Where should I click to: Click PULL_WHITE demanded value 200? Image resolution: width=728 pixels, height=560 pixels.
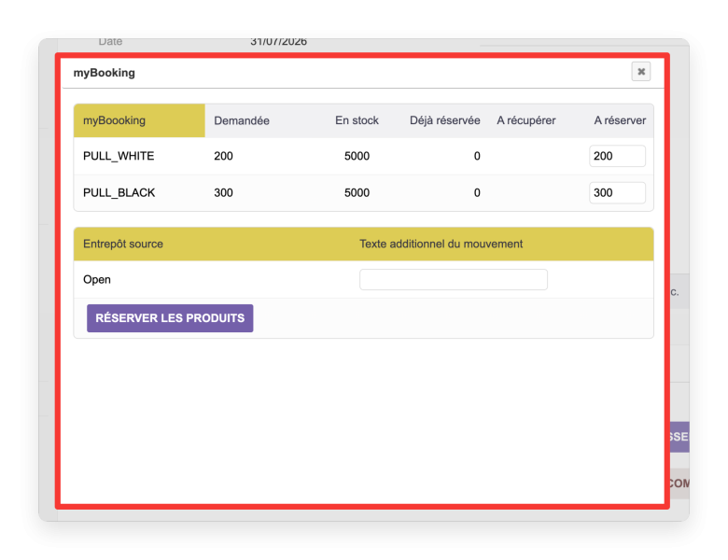click(223, 156)
